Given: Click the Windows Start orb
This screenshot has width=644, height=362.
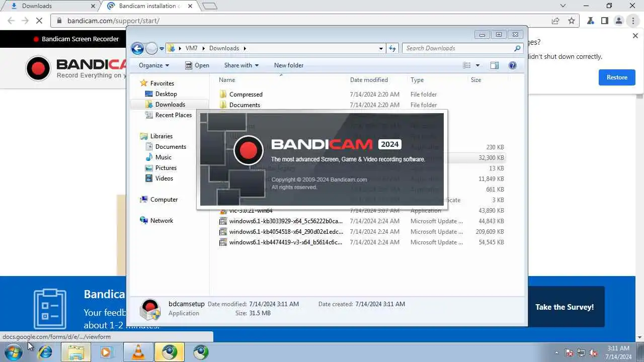Looking at the screenshot, I should [14, 352].
